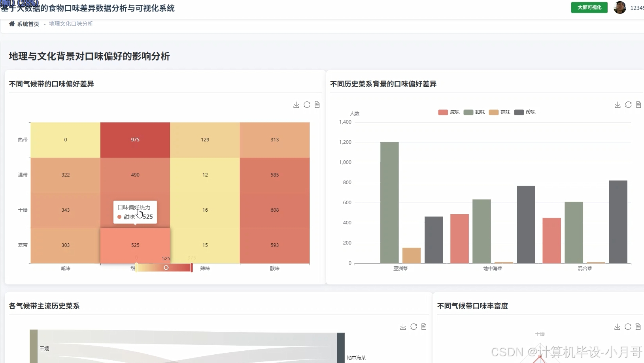Open data view for Sankey cuisine chart

tap(424, 327)
